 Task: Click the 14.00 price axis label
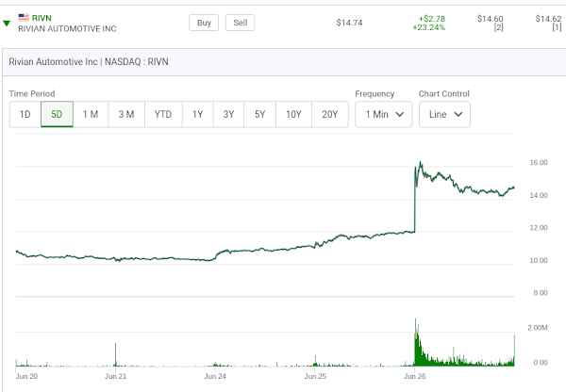(x=539, y=195)
